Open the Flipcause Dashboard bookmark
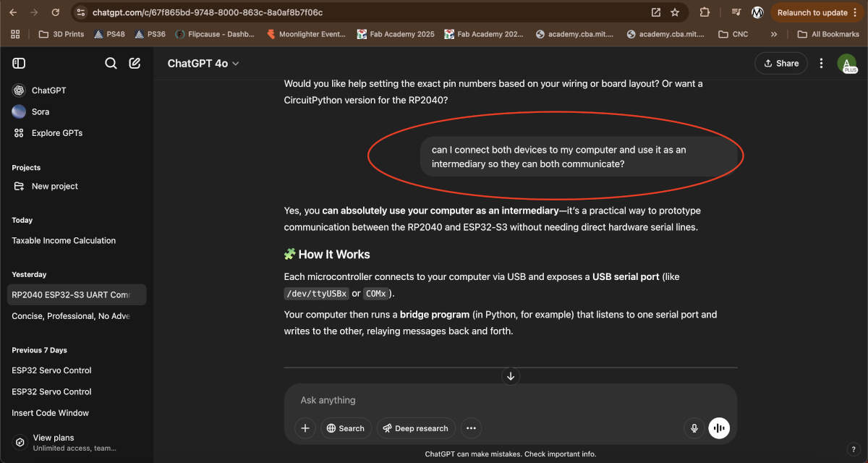868x463 pixels. click(x=216, y=34)
